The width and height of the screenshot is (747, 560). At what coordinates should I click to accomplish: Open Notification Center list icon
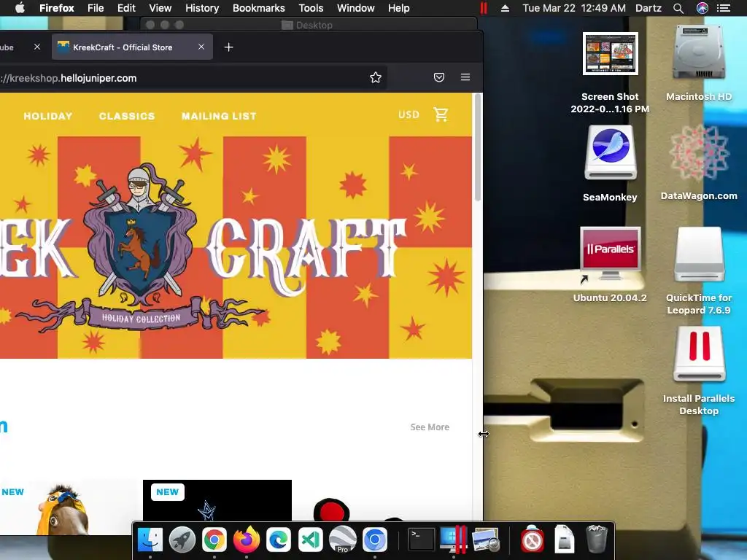pyautogui.click(x=724, y=8)
